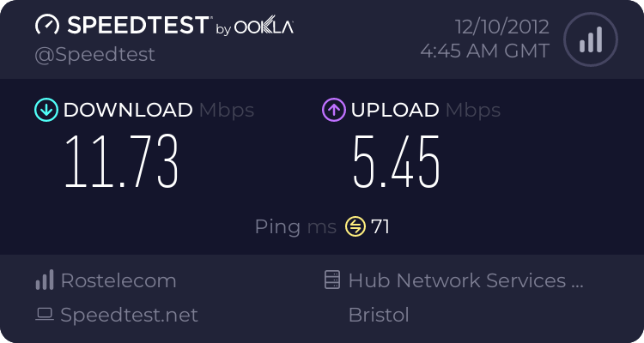Click the Speedtest.net link text
Screen dimensions: 644x343
[x=129, y=315]
